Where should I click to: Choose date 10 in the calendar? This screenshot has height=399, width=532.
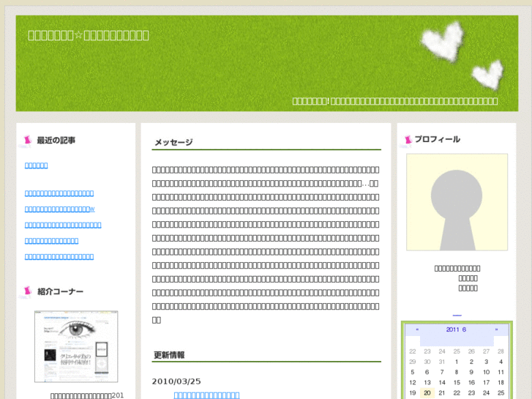pos(486,372)
